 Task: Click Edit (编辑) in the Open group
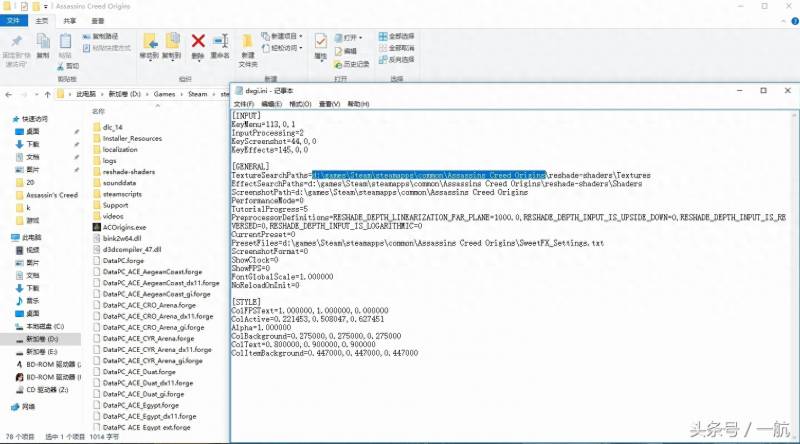point(345,51)
